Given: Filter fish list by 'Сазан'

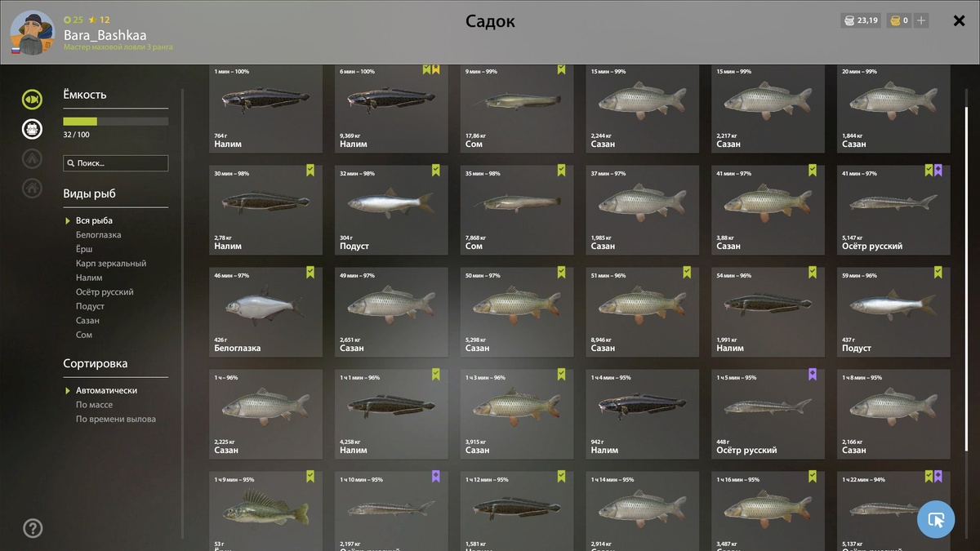Looking at the screenshot, I should coord(87,321).
